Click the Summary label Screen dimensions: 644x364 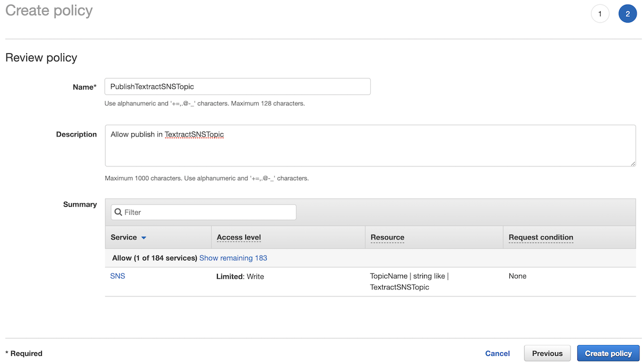80,204
